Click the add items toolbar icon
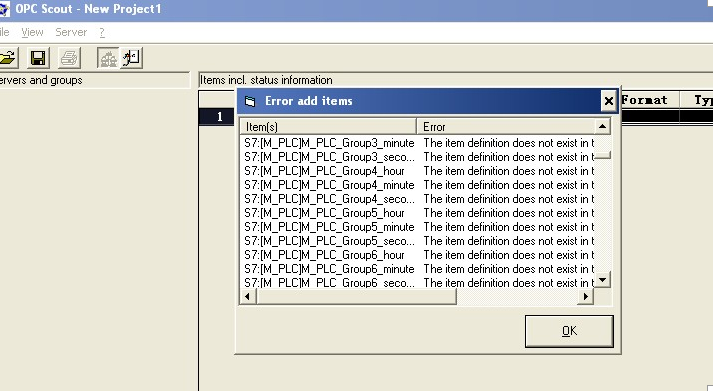Image resolution: width=713 pixels, height=391 pixels. (131, 58)
